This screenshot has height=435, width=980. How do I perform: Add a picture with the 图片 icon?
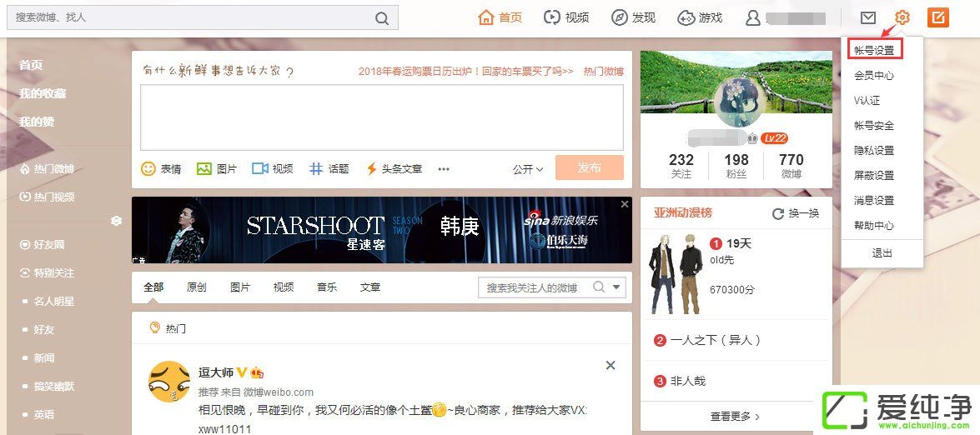coord(204,168)
